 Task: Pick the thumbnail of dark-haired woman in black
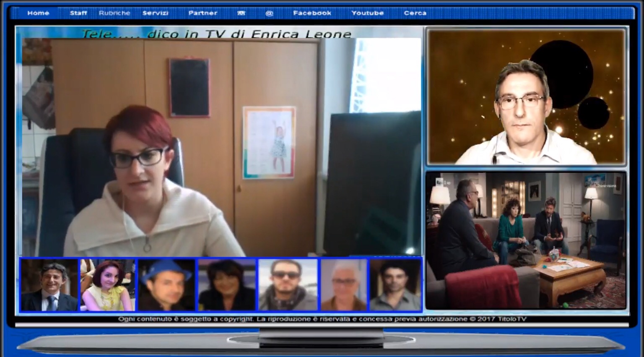(227, 285)
